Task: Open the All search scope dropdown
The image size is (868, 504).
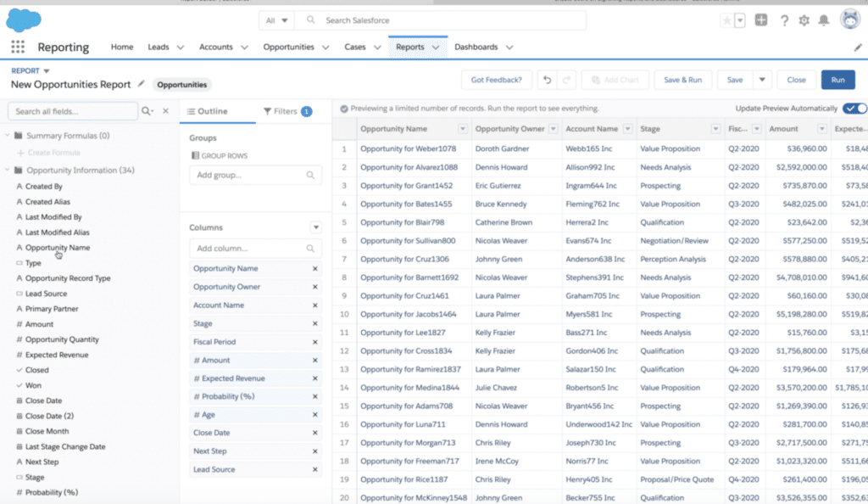Action: click(276, 20)
